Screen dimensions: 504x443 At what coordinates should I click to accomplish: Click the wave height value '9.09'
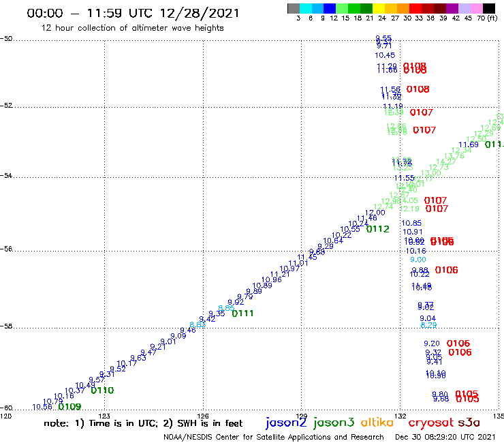click(x=178, y=336)
